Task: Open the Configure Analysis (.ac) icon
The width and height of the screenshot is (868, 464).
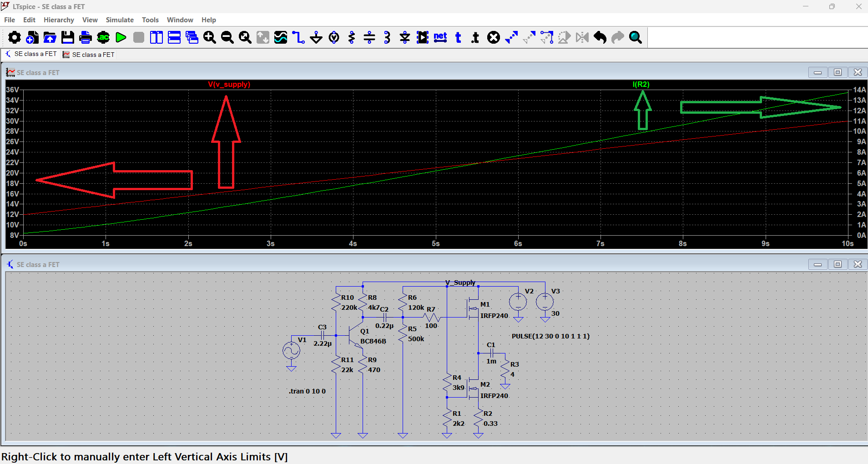Action: [x=103, y=37]
